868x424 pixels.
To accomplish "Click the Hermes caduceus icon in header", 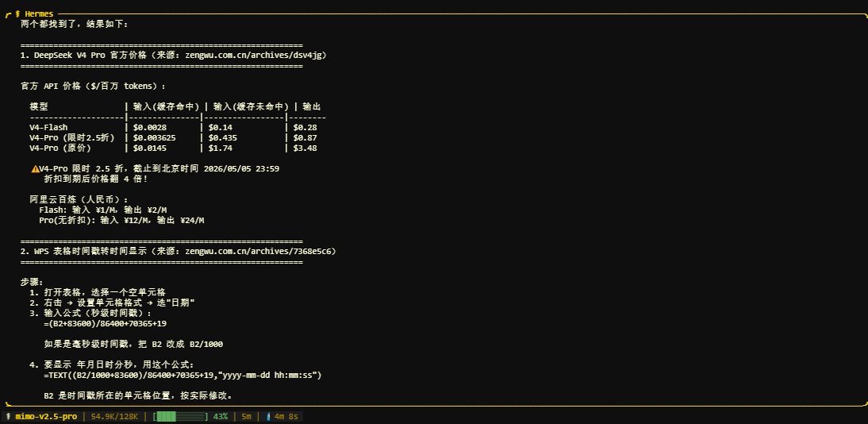I will click(17, 13).
